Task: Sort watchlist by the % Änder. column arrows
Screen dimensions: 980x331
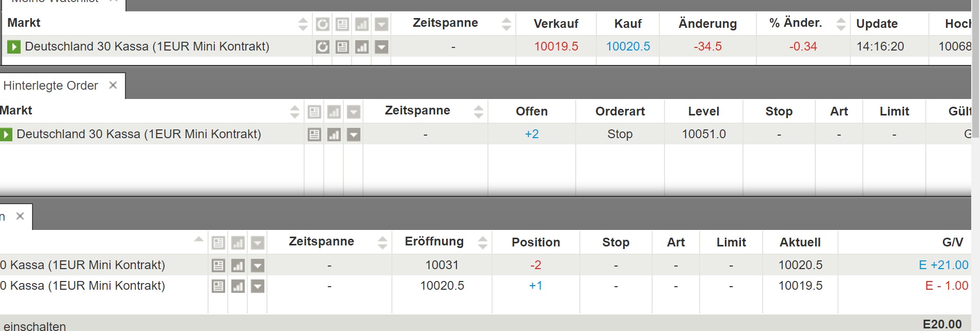Action: (x=841, y=24)
